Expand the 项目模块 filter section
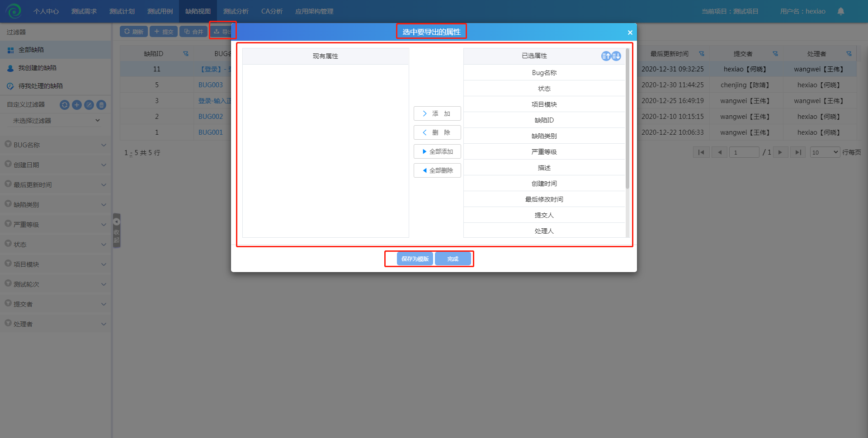This screenshot has width=868, height=438. pos(56,264)
